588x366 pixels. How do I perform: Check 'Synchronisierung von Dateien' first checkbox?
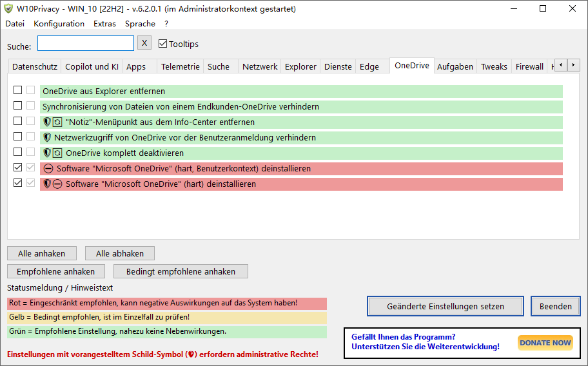[17, 105]
